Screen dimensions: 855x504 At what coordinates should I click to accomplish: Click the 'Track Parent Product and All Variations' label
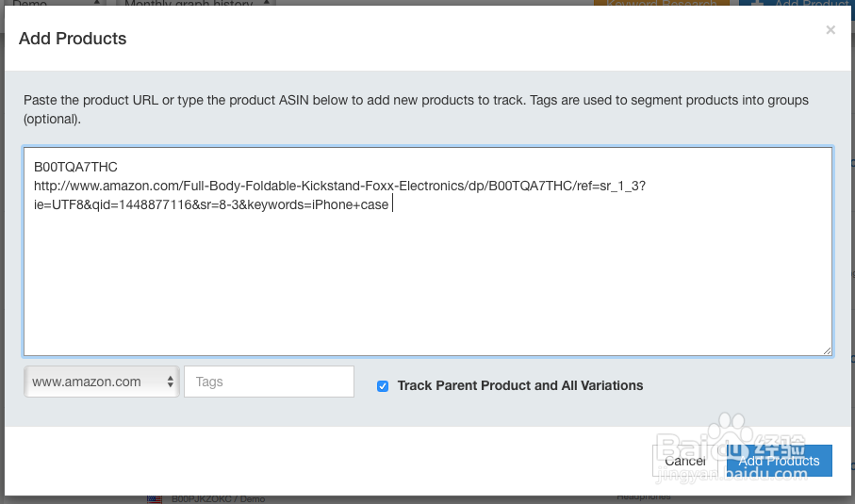(x=520, y=385)
